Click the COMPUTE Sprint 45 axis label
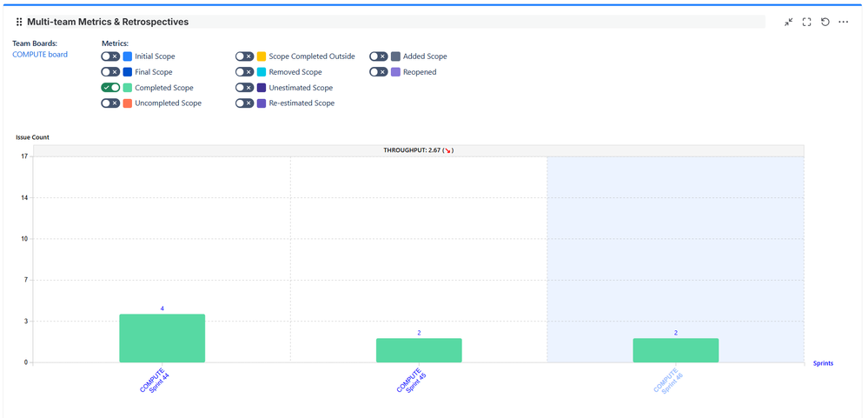Viewport: 868px width, 418px height. coord(411,381)
